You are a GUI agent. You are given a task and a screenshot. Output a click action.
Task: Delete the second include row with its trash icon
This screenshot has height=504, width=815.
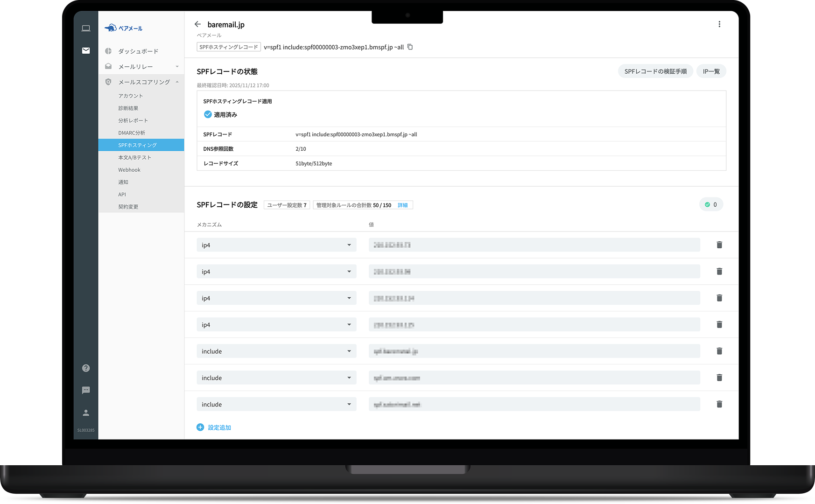(719, 378)
